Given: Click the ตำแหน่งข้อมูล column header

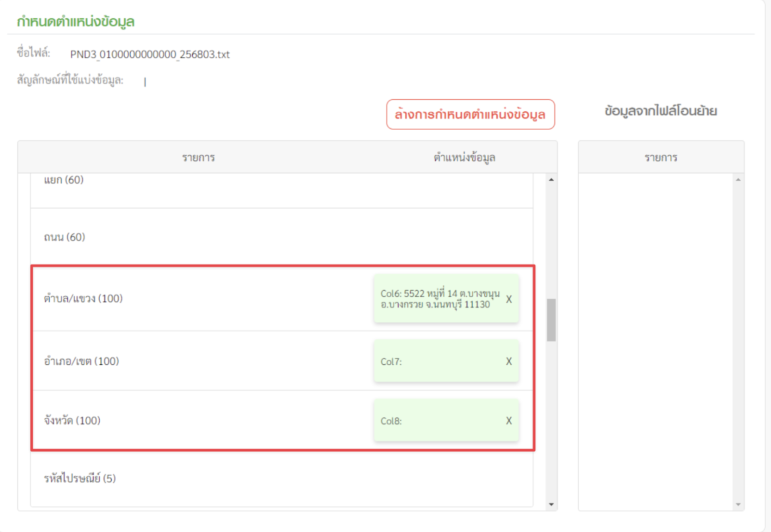Looking at the screenshot, I should click(x=464, y=158).
